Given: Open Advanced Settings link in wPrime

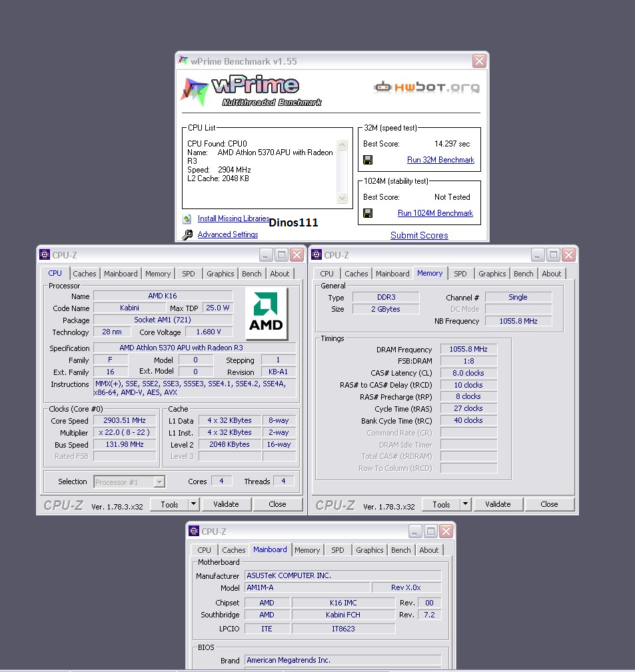Looking at the screenshot, I should [228, 234].
